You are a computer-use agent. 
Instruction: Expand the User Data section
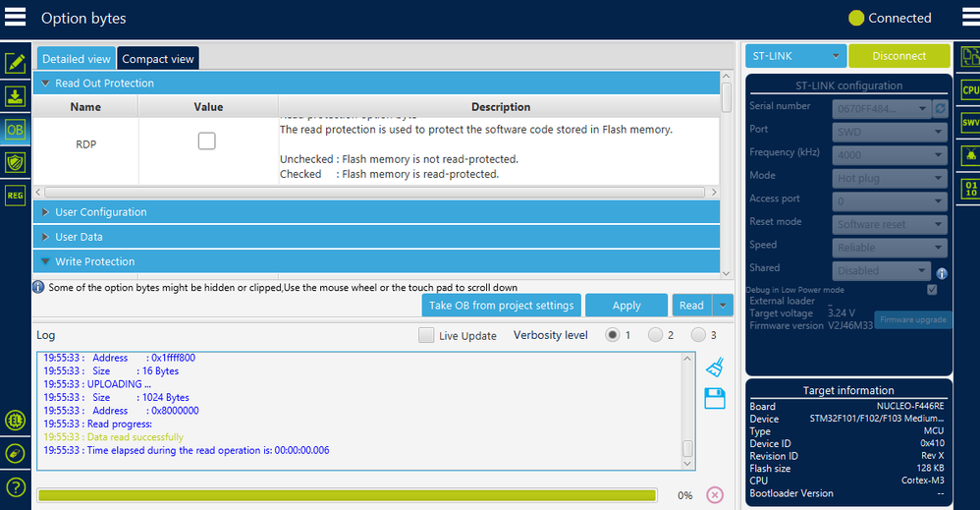(x=376, y=237)
